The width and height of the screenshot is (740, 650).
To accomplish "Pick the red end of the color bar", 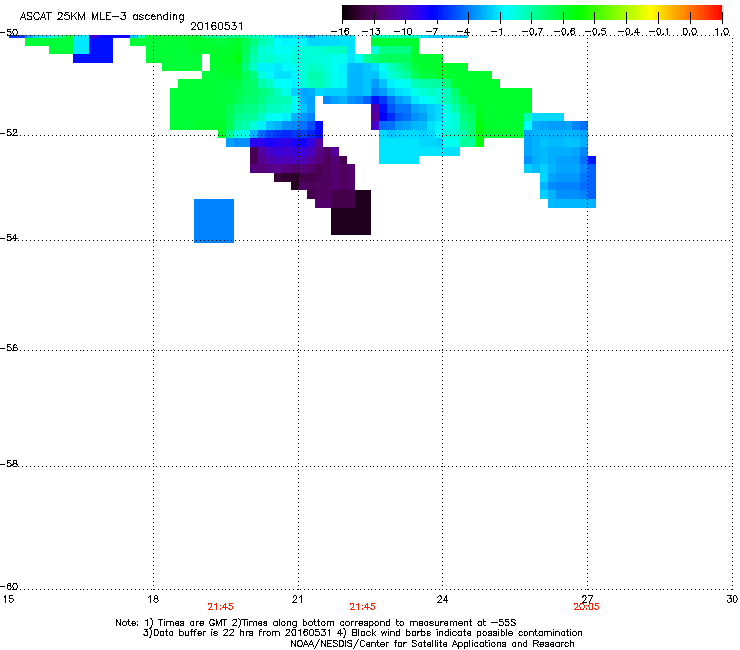I will pyautogui.click(x=715, y=13).
